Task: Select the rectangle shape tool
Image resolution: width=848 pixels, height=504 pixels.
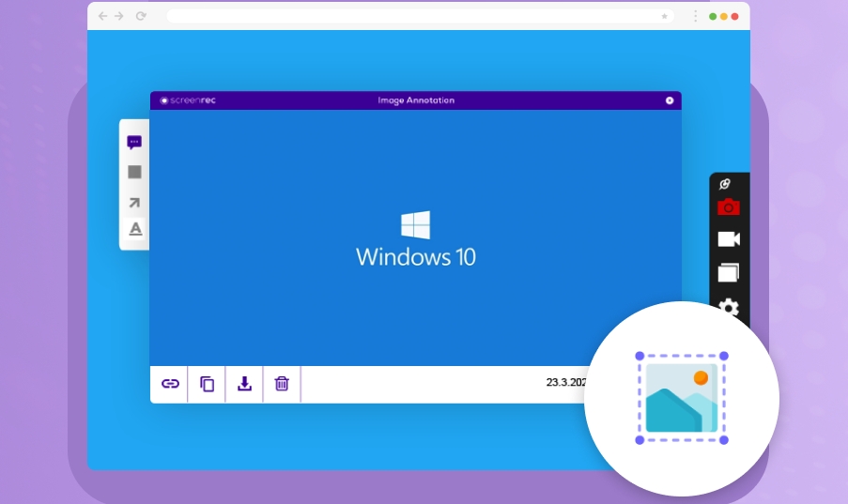Action: point(134,172)
